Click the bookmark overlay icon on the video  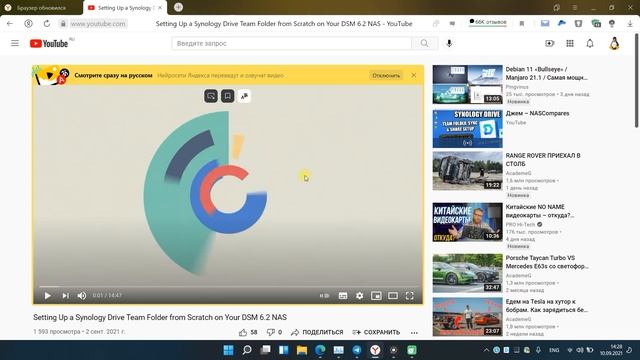(x=227, y=96)
